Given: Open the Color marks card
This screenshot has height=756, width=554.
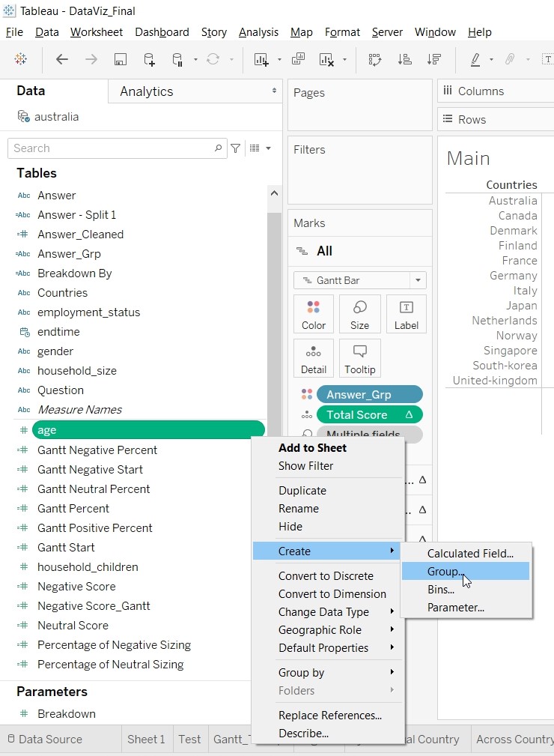Looking at the screenshot, I should click(314, 313).
